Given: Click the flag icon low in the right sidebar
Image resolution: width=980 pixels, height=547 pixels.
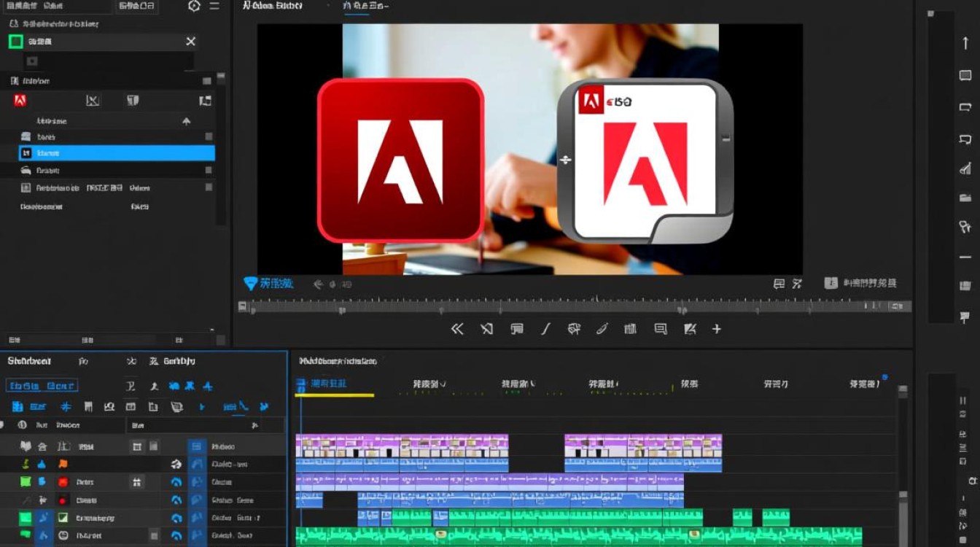Looking at the screenshot, I should (965, 317).
